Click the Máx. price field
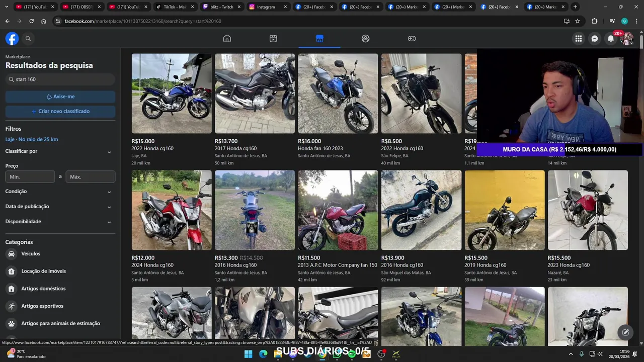Screen dimensions: 644x362 pos(91,177)
